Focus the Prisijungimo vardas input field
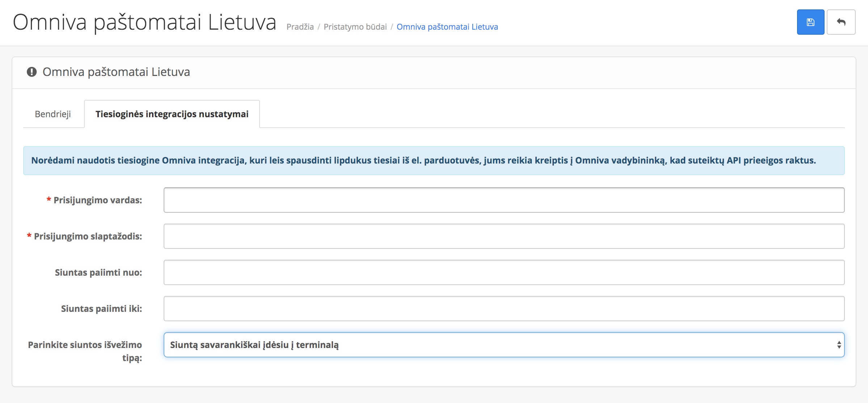Image resolution: width=868 pixels, height=403 pixels. tap(504, 200)
